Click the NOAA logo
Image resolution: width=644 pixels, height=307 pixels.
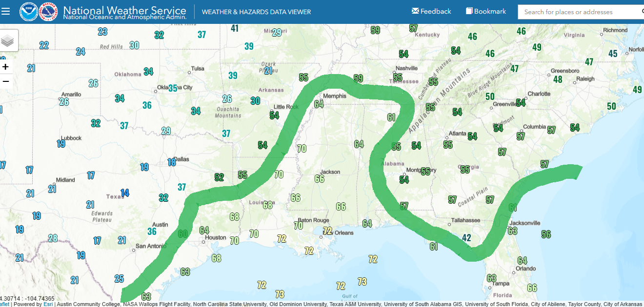click(28, 12)
